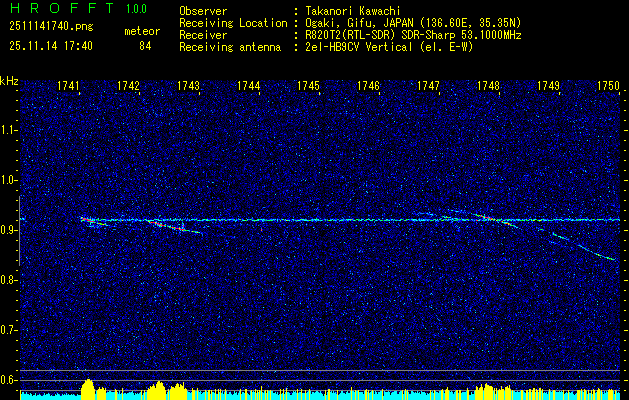Click the descending echo trail ending near 1750

tap(583, 246)
